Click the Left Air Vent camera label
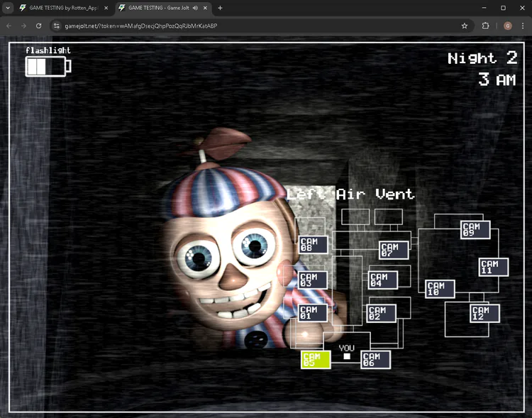 pyautogui.click(x=350, y=194)
